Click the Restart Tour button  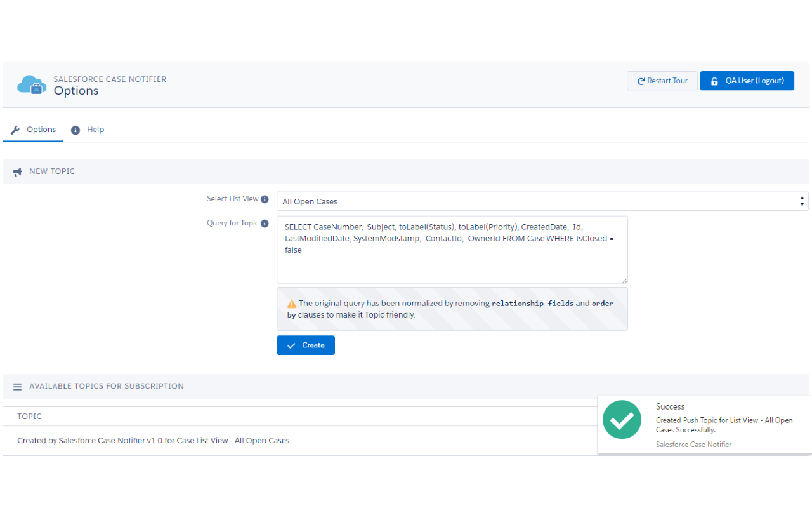coord(662,81)
